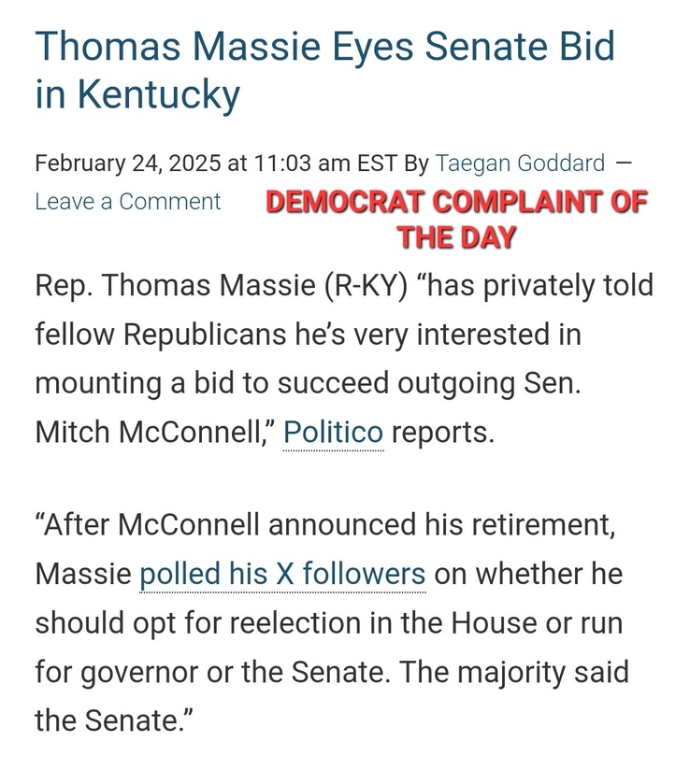Click the Mitch McConnell name in first paragraph
This screenshot has height=784, width=690.
pyautogui.click(x=152, y=432)
